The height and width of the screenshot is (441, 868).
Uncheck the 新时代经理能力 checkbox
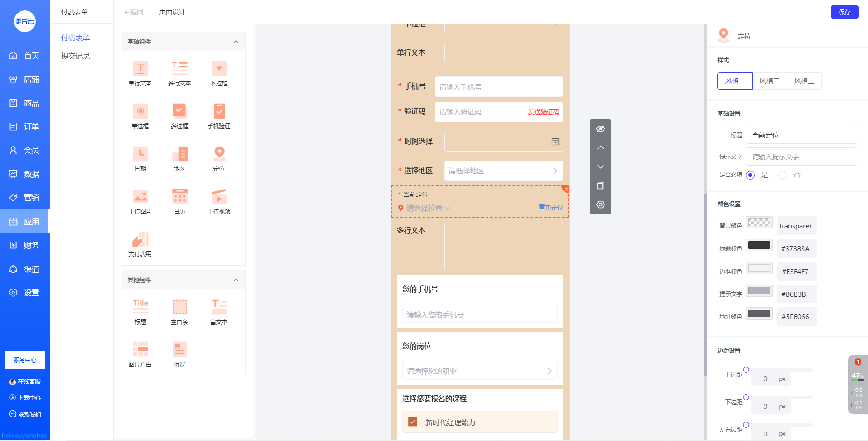click(x=412, y=422)
